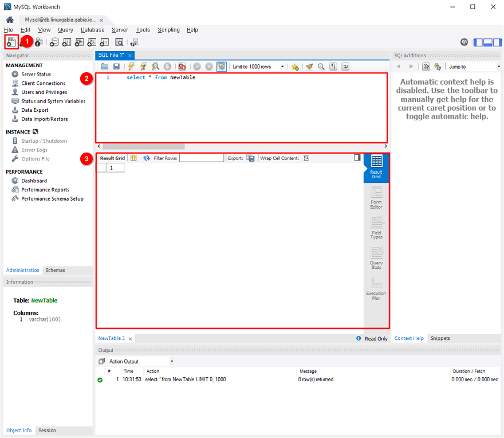Image resolution: width=504 pixels, height=438 pixels.
Task: Show Field Types for the result
Action: click(x=376, y=228)
